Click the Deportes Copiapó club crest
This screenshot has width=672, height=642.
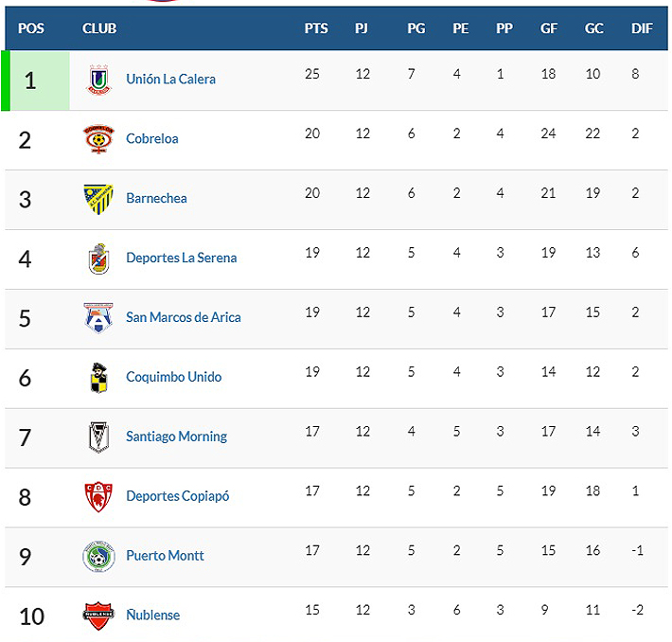tap(97, 497)
